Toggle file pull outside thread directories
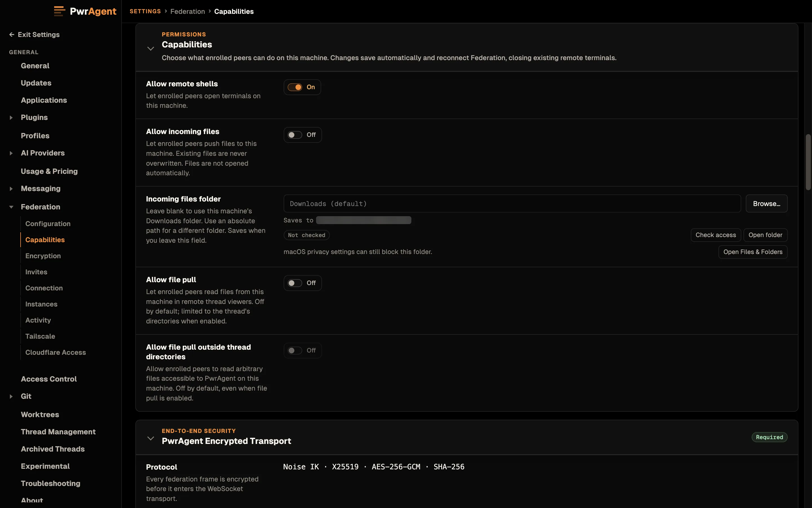This screenshot has height=508, width=812. point(295,351)
